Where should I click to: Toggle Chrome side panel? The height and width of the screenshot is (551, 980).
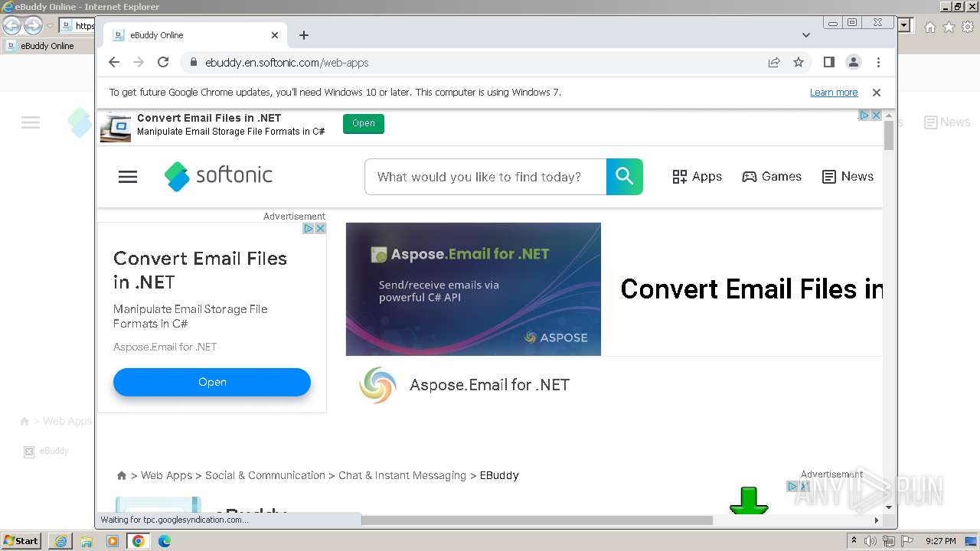pyautogui.click(x=828, y=62)
